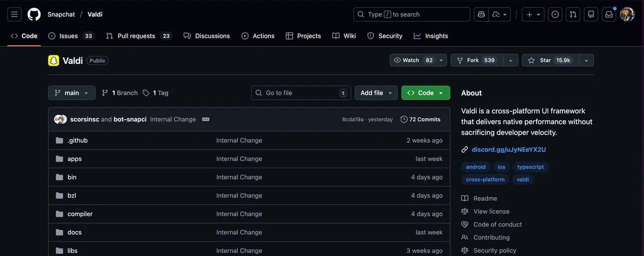The image size is (644, 256).
Task: Open the Issues tab
Action: (70, 36)
